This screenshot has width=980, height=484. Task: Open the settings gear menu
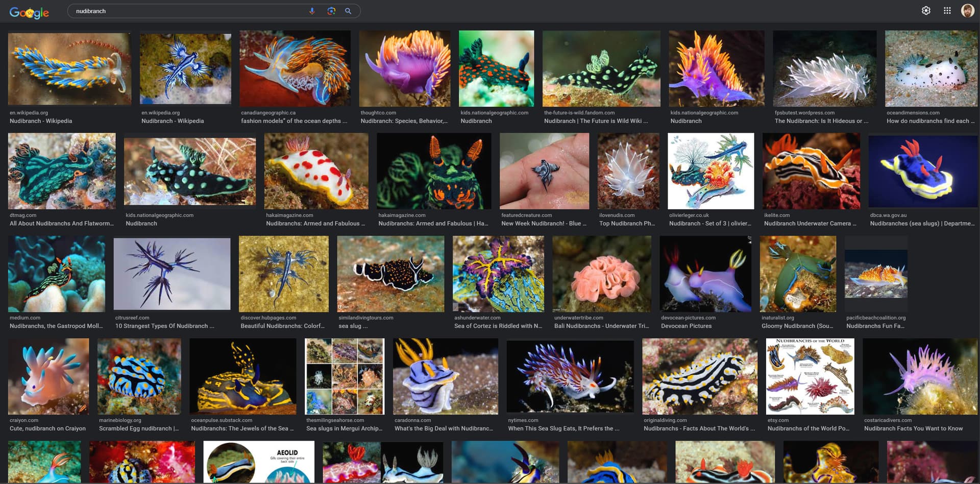(x=926, y=11)
